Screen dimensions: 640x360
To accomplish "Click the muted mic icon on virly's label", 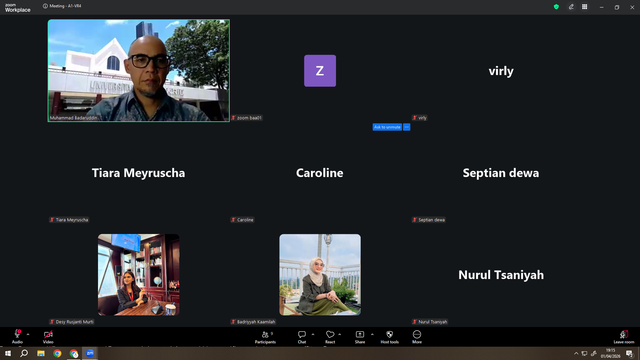I will [415, 118].
